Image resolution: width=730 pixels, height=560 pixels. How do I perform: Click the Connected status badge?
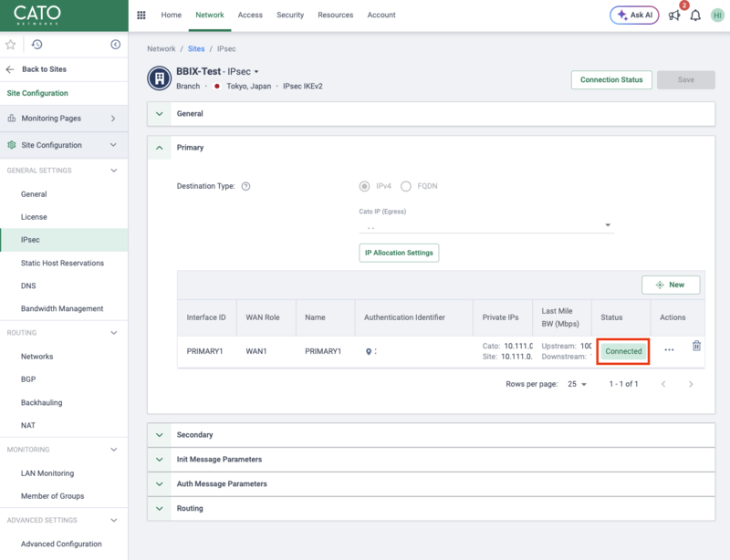(x=623, y=351)
